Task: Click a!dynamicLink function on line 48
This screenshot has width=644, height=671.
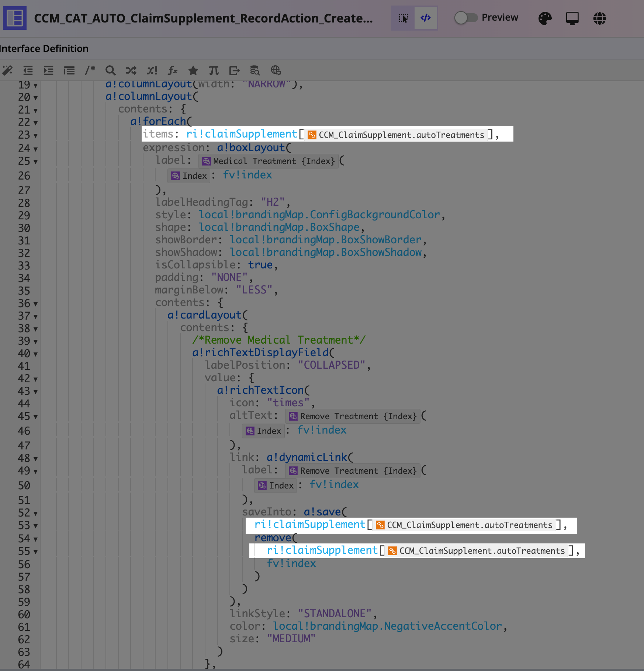Action: coord(307,457)
